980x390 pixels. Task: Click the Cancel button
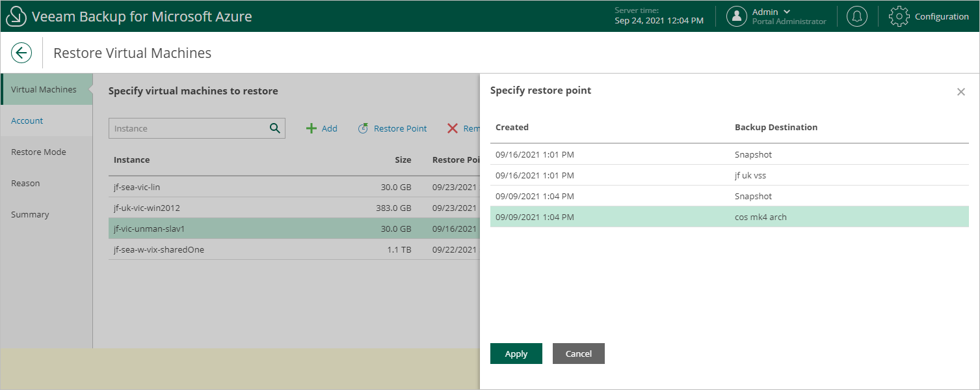579,354
